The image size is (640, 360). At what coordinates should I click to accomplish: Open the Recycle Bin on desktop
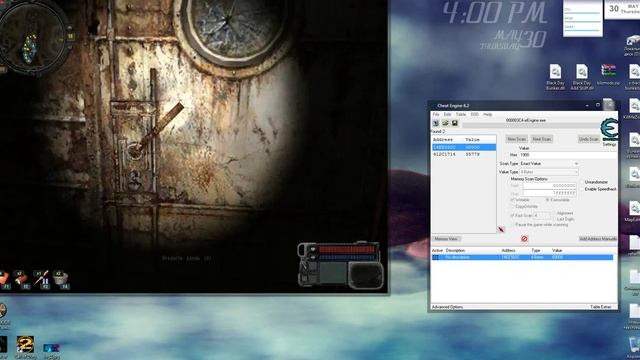click(x=635, y=347)
